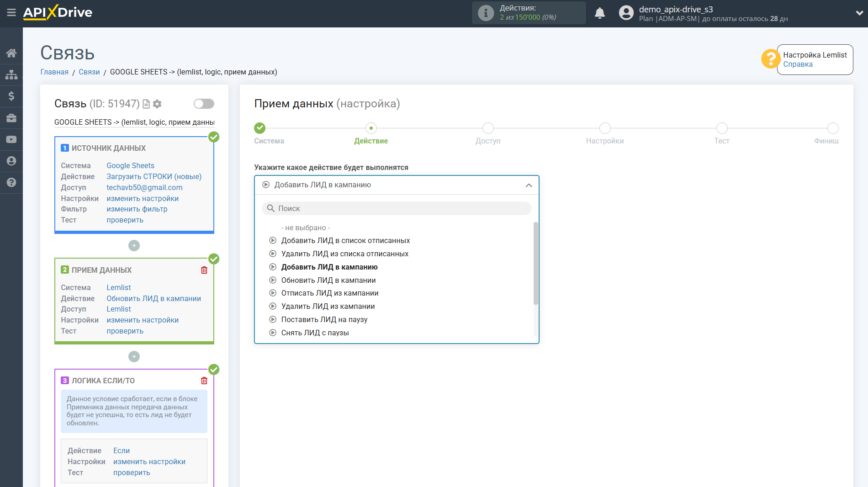Select 'Удалить ЛИД из кампании' option
This screenshot has height=487, width=868.
tap(328, 307)
